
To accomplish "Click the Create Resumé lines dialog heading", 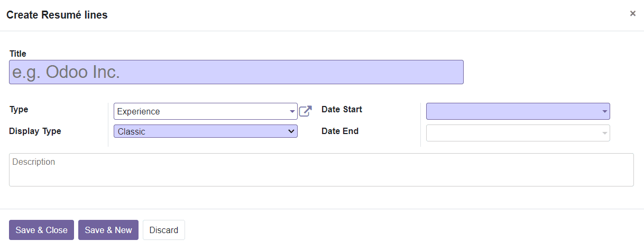I will (57, 15).
